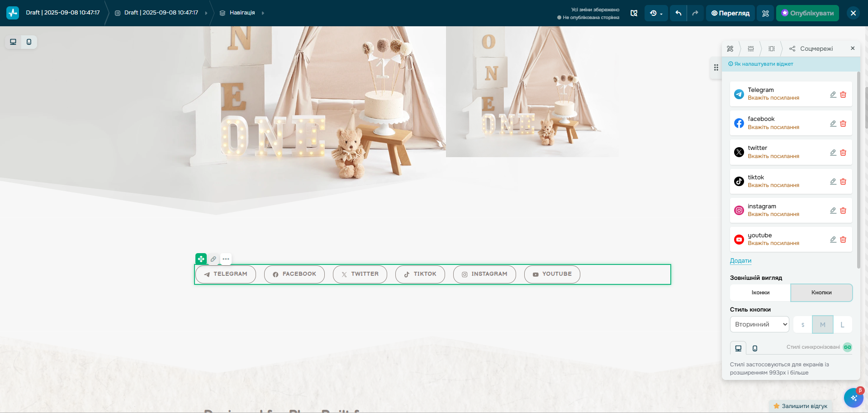Click the Перегляд preview button
Screen dimensions: 868x413
[x=730, y=13]
